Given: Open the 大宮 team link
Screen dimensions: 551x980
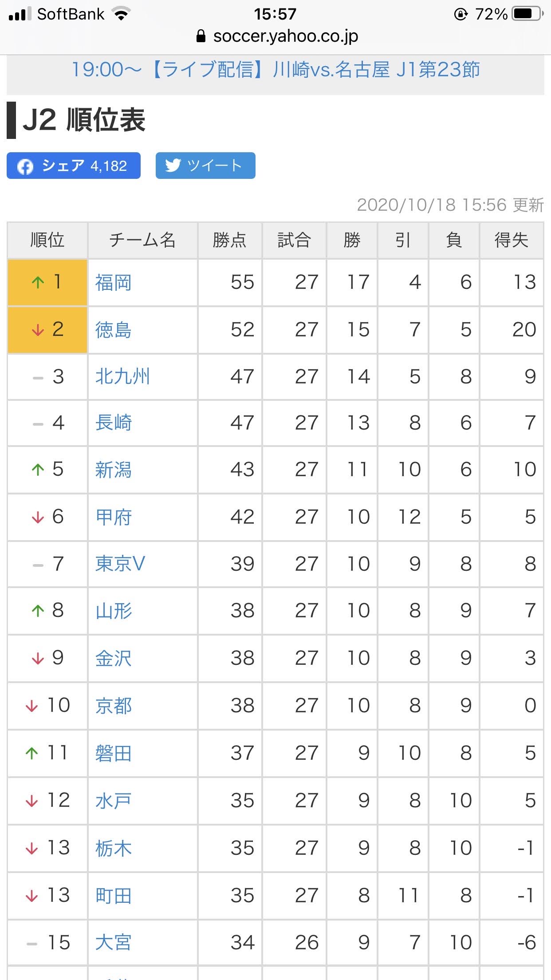Looking at the screenshot, I should click(114, 942).
